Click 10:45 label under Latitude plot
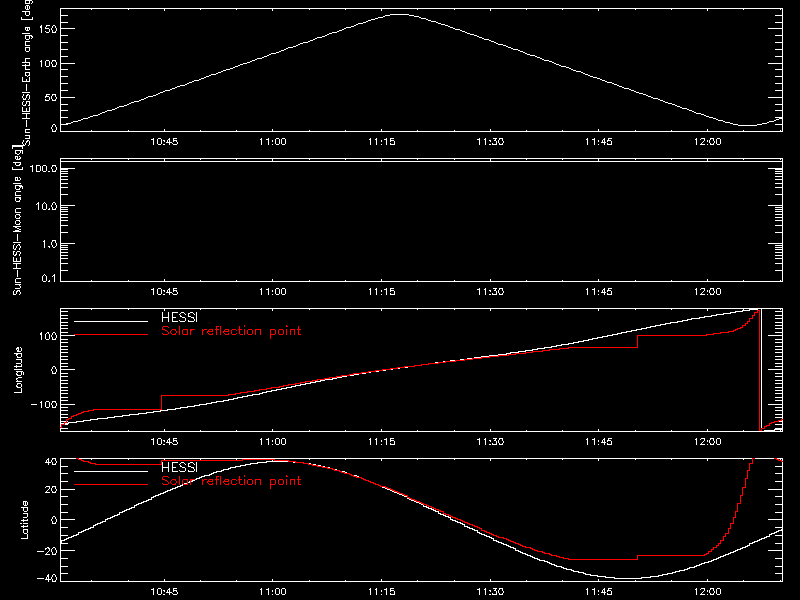Image resolution: width=800 pixels, height=600 pixels. coord(164,592)
